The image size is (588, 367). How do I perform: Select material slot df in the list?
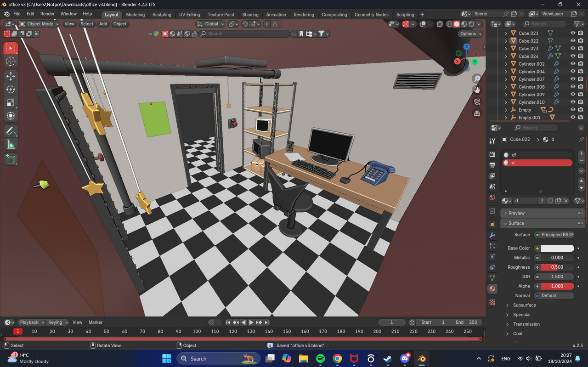tap(537, 155)
